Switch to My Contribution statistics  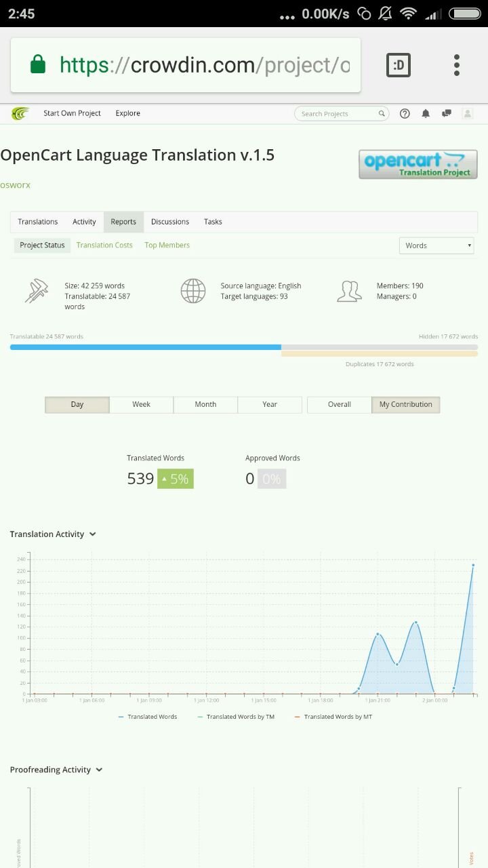[x=406, y=405]
